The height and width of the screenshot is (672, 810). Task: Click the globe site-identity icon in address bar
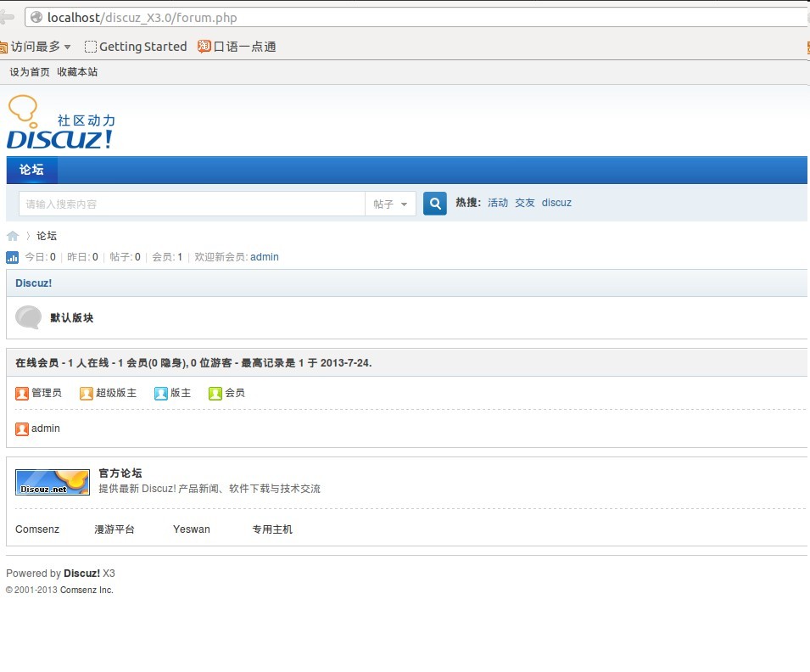(x=36, y=17)
